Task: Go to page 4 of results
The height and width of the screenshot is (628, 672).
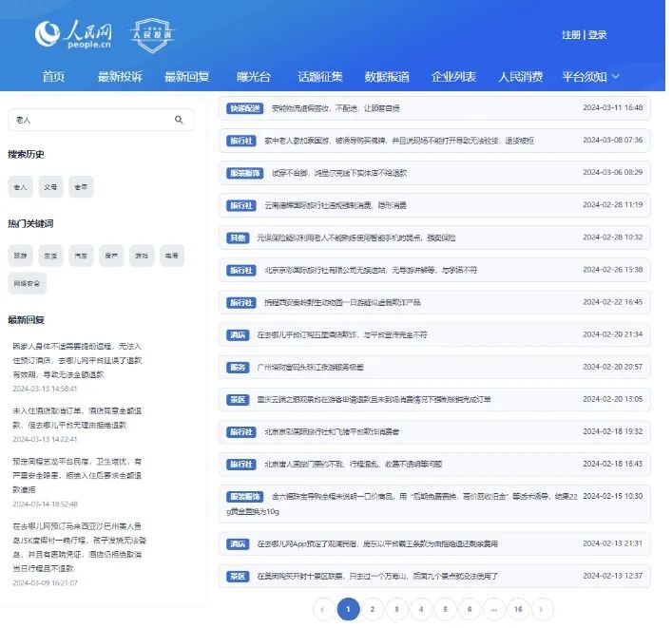Action: tap(421, 609)
